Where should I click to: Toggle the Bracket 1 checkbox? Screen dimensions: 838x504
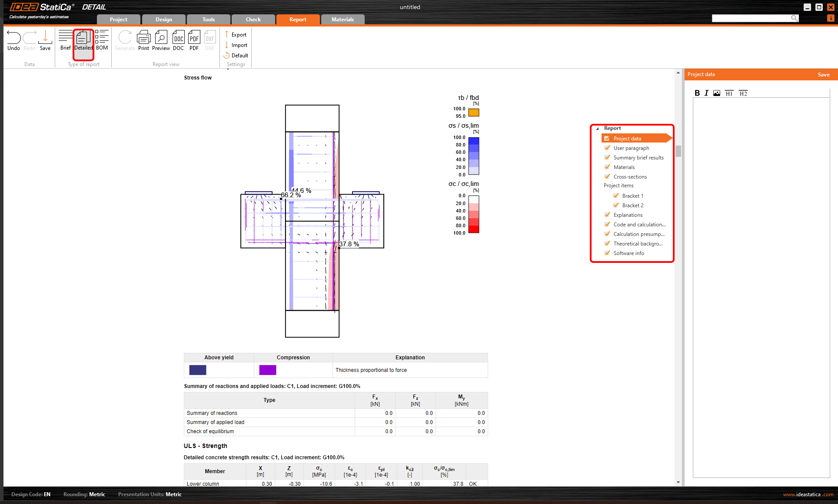(x=616, y=196)
